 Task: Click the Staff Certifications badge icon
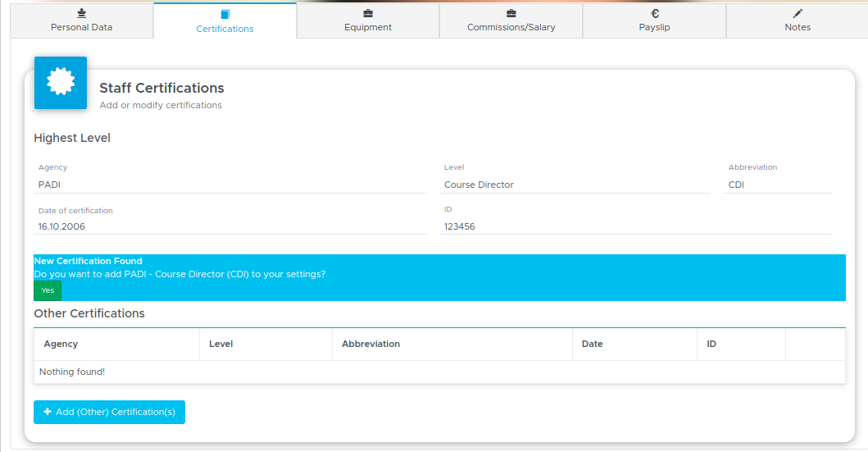[x=61, y=83]
